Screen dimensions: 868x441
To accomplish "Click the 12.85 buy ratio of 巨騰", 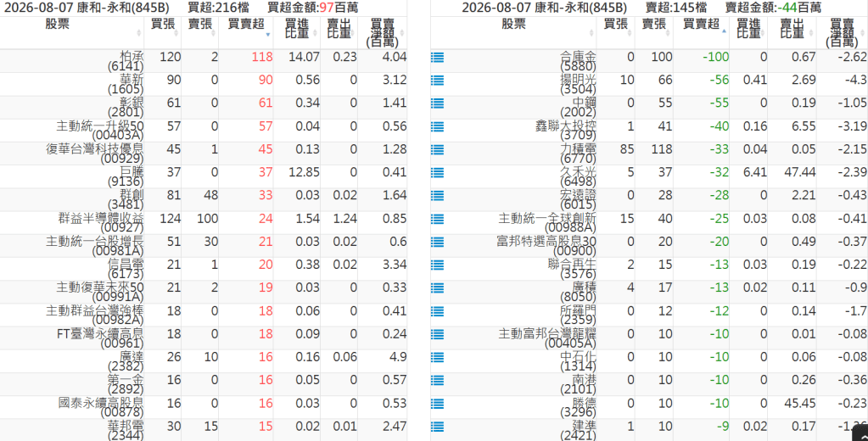I will click(x=304, y=173).
